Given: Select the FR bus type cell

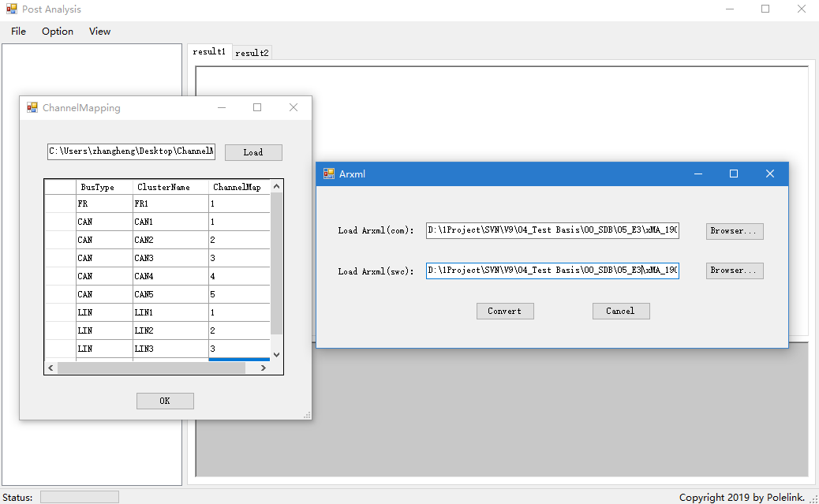Looking at the screenshot, I should click(x=104, y=203).
